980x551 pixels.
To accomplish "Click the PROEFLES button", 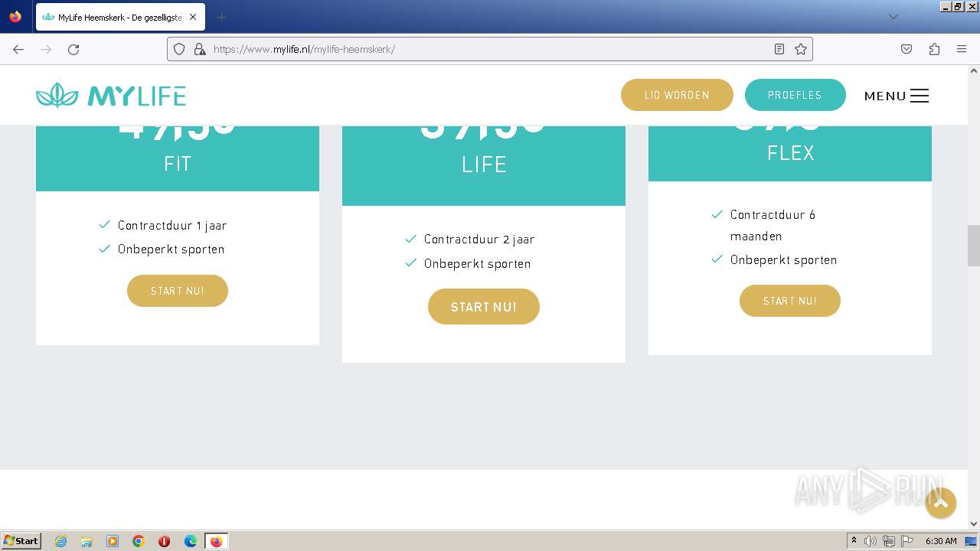I will (795, 95).
